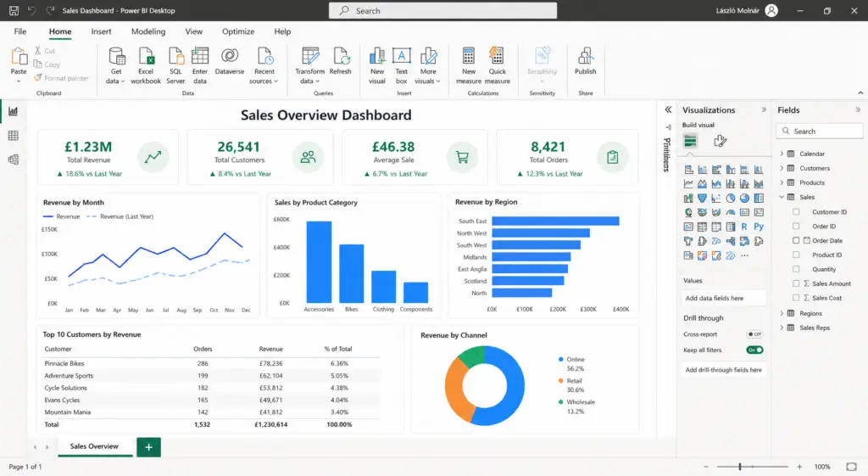Switch to Model view in left sidebar

(x=14, y=160)
